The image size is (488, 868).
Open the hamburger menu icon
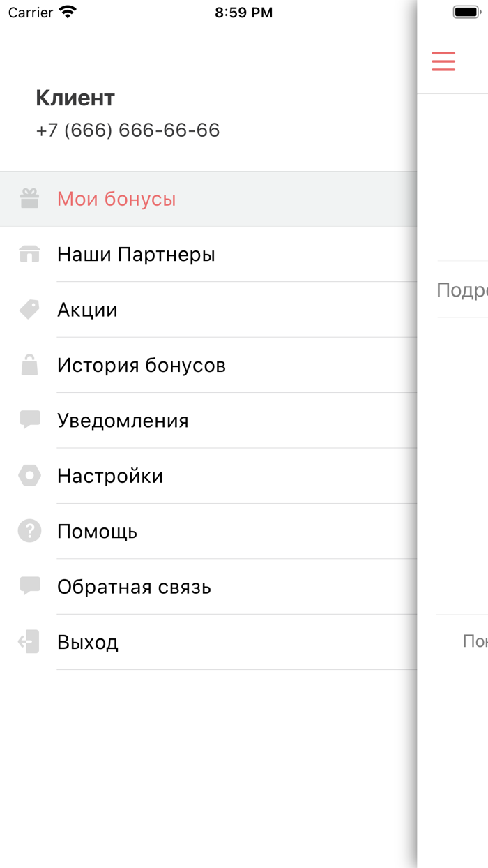click(x=443, y=61)
